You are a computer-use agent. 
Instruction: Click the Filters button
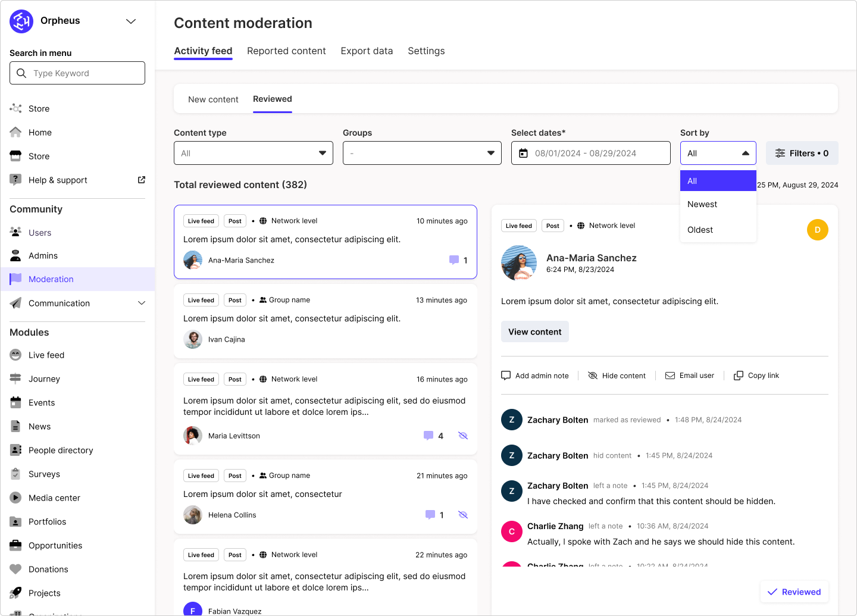[802, 153]
